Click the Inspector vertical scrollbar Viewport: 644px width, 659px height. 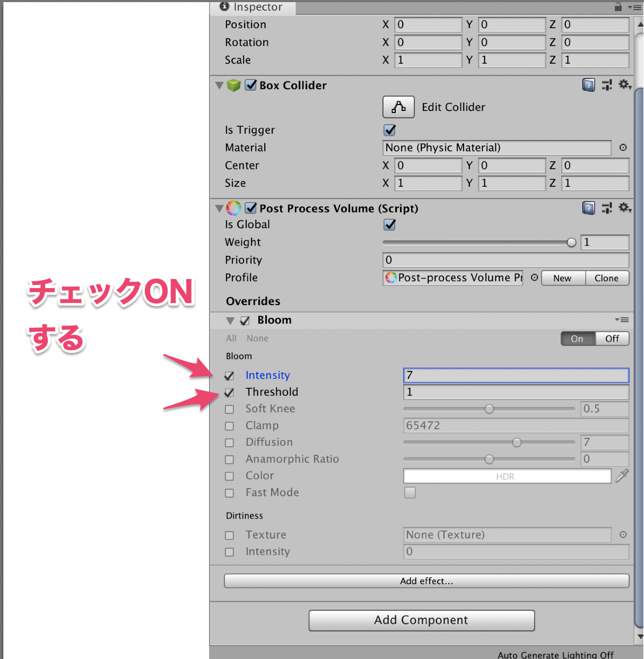tap(640, 358)
